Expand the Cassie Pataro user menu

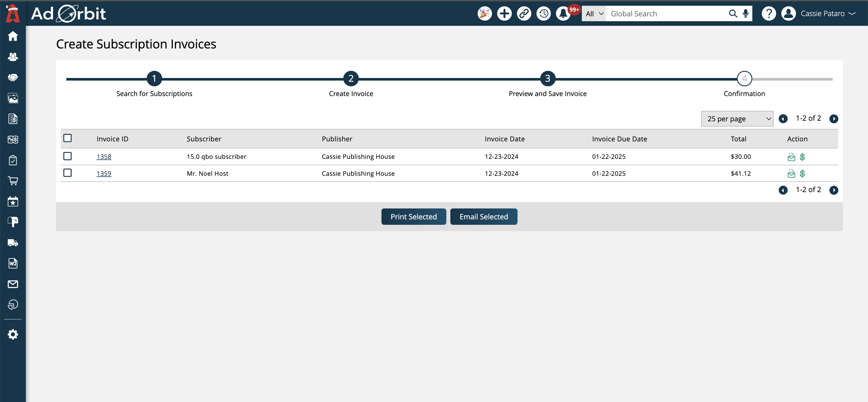pos(827,14)
